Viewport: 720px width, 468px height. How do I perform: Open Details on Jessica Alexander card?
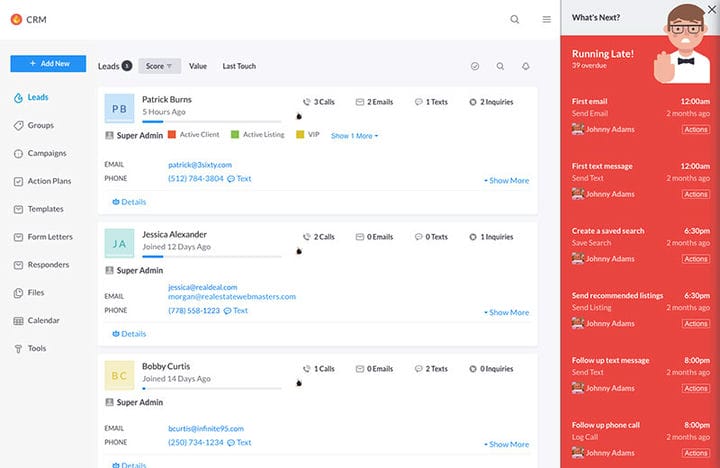coord(129,334)
